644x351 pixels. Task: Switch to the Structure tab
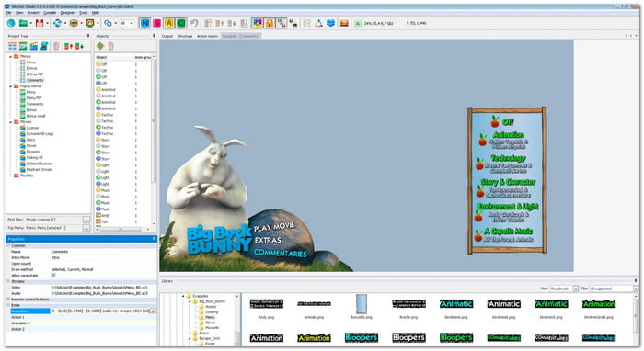click(x=185, y=36)
